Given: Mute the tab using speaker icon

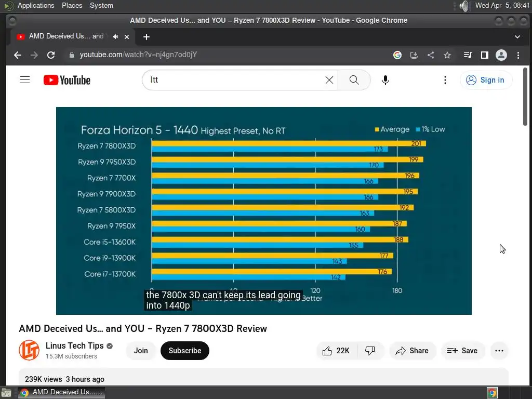Looking at the screenshot, I should click(x=116, y=37).
